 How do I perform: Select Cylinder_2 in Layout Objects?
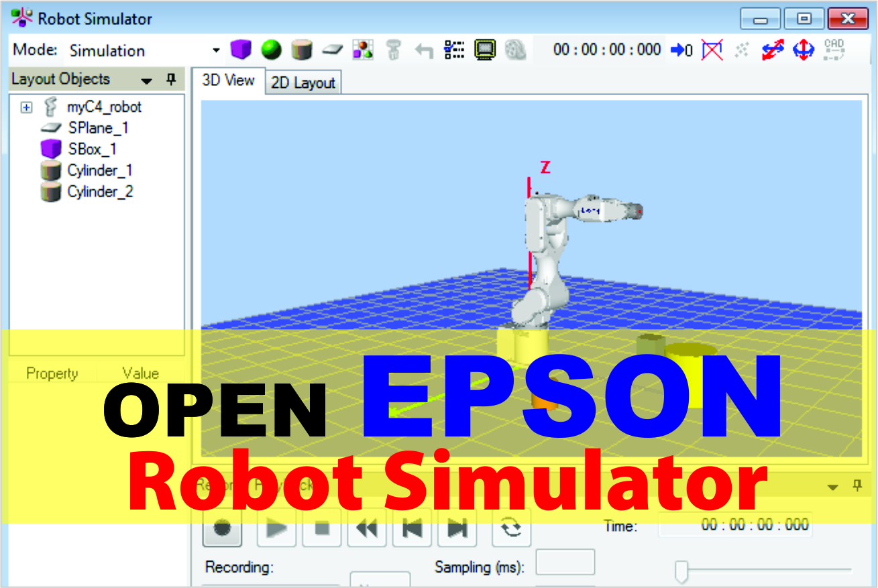tap(101, 192)
